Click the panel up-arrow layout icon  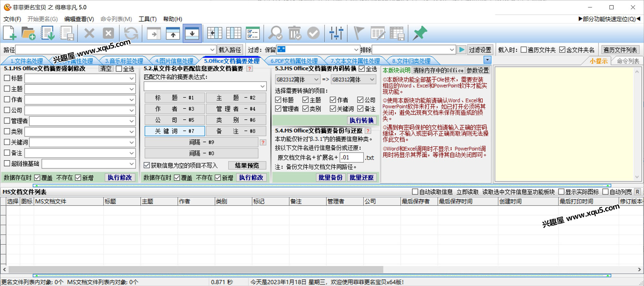(173, 33)
